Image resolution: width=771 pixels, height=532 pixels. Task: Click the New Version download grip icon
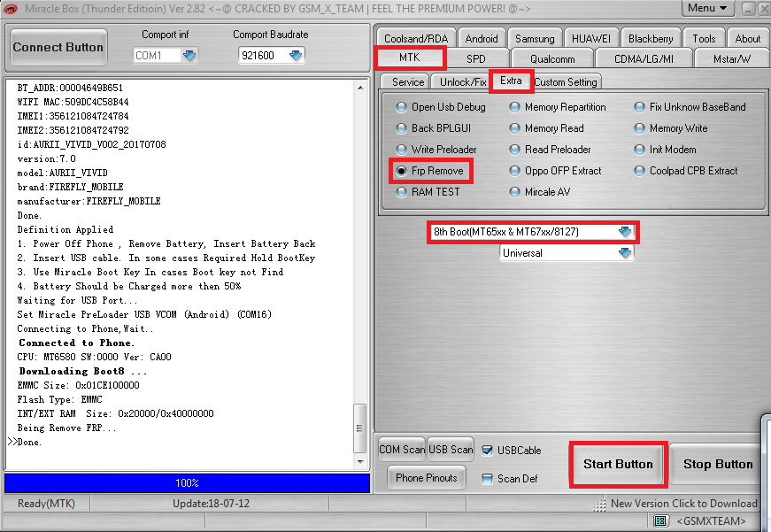(599, 505)
